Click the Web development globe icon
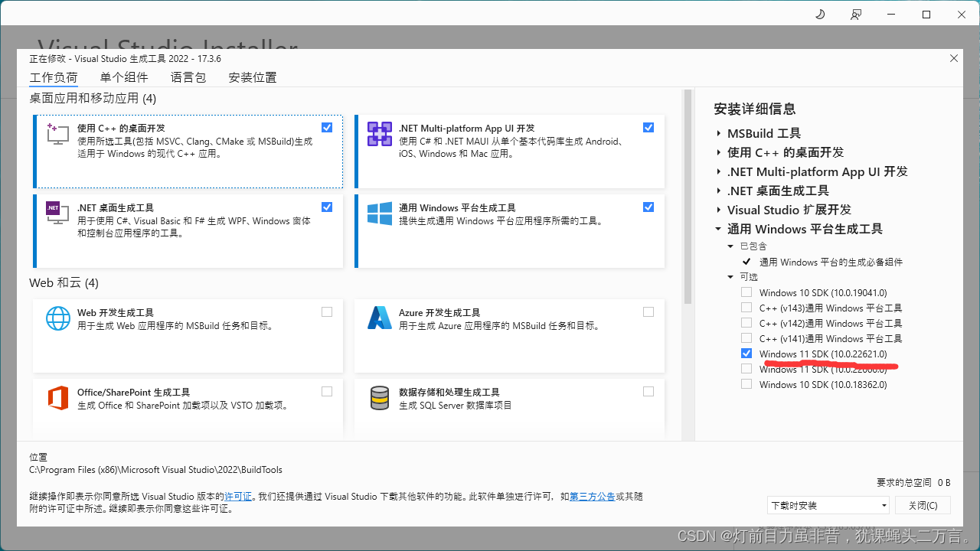 (57, 318)
